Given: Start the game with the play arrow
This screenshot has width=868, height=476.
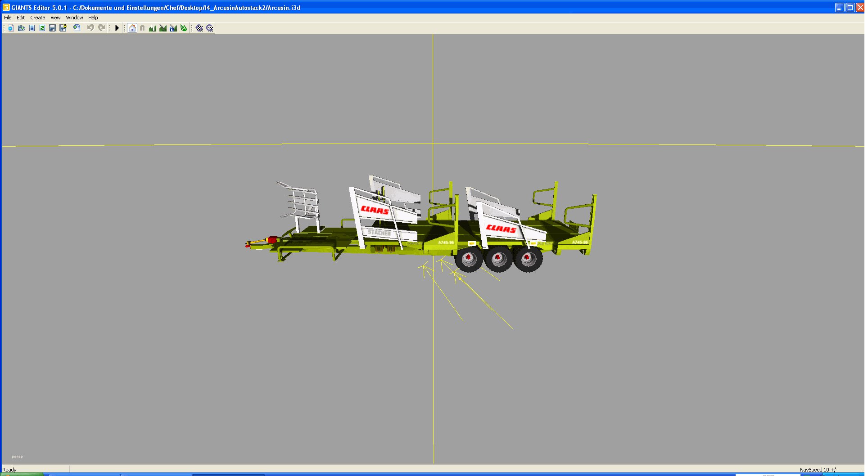Looking at the screenshot, I should click(117, 28).
